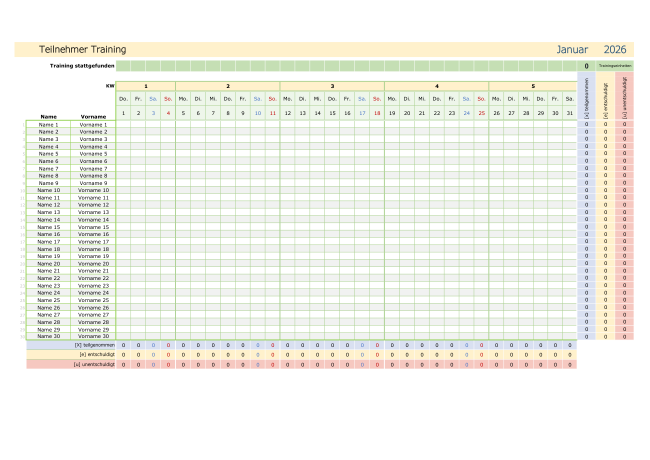
Task: Select the "Name 28" cell
Action: (49, 322)
